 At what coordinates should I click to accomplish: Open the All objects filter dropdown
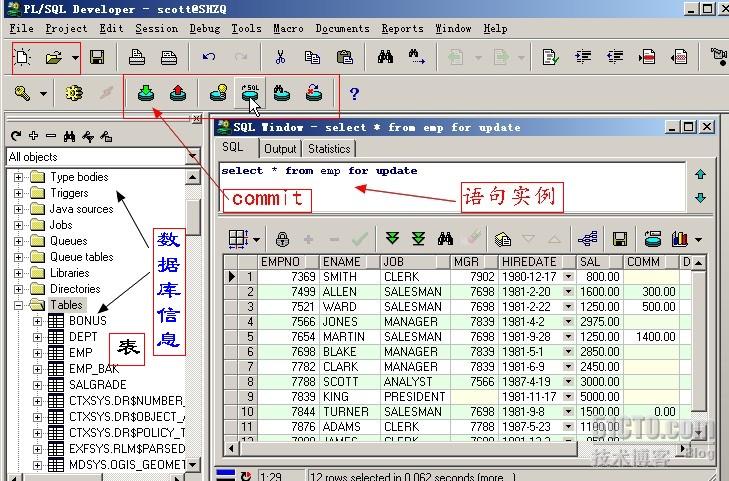(x=192, y=156)
